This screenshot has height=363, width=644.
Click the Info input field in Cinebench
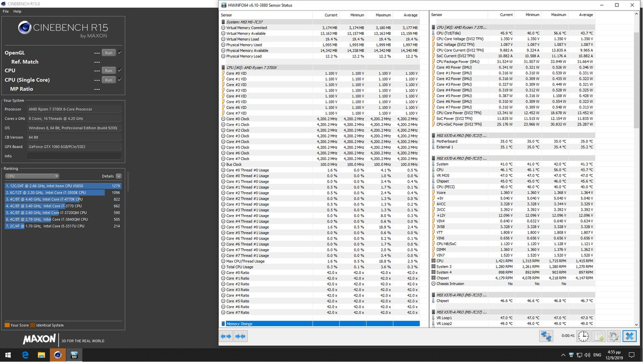(74, 156)
